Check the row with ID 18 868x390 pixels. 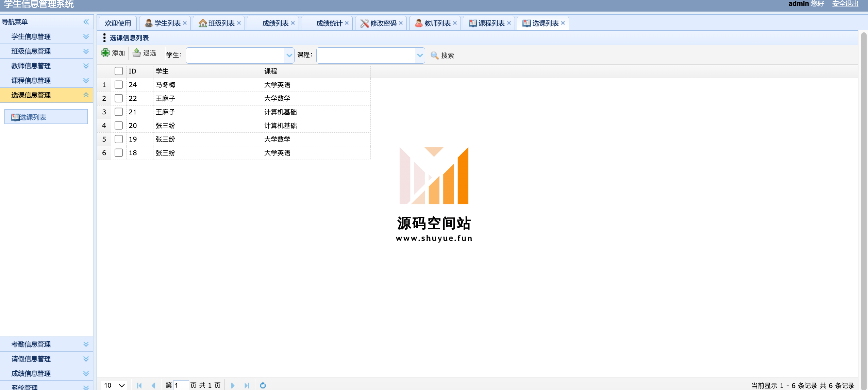119,152
